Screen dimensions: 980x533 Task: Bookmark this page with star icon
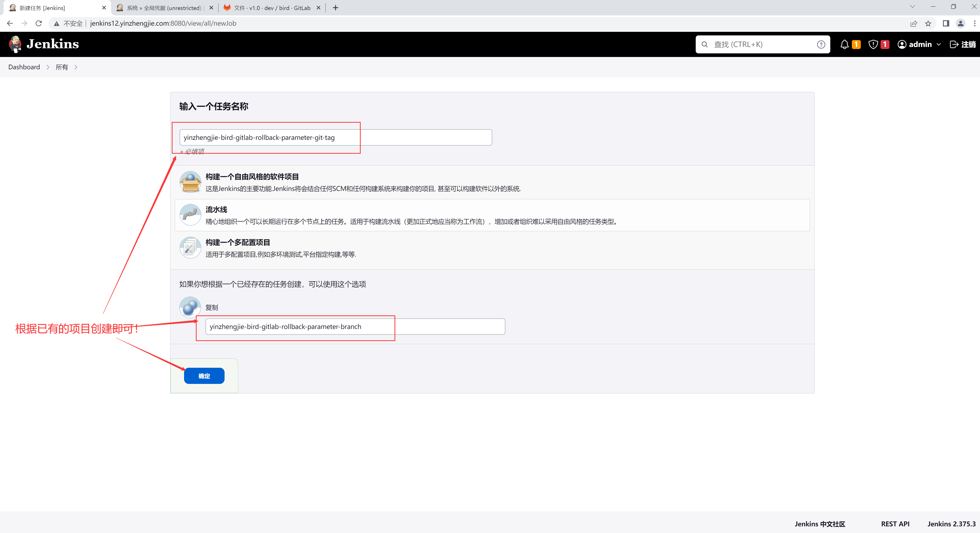pyautogui.click(x=928, y=23)
